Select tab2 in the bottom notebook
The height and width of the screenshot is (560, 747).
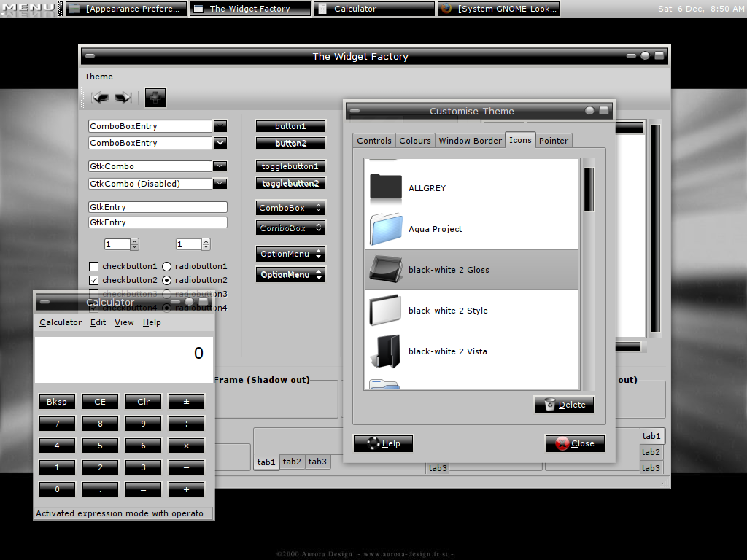292,462
